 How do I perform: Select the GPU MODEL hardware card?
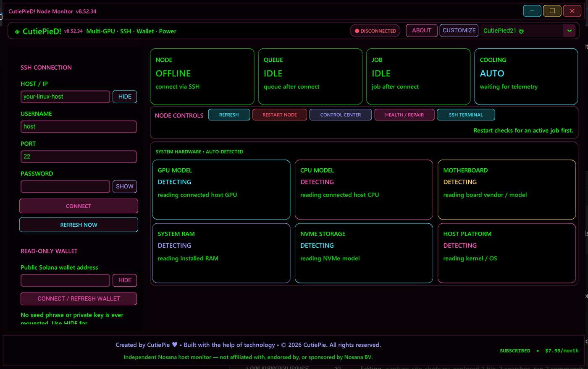click(x=221, y=190)
